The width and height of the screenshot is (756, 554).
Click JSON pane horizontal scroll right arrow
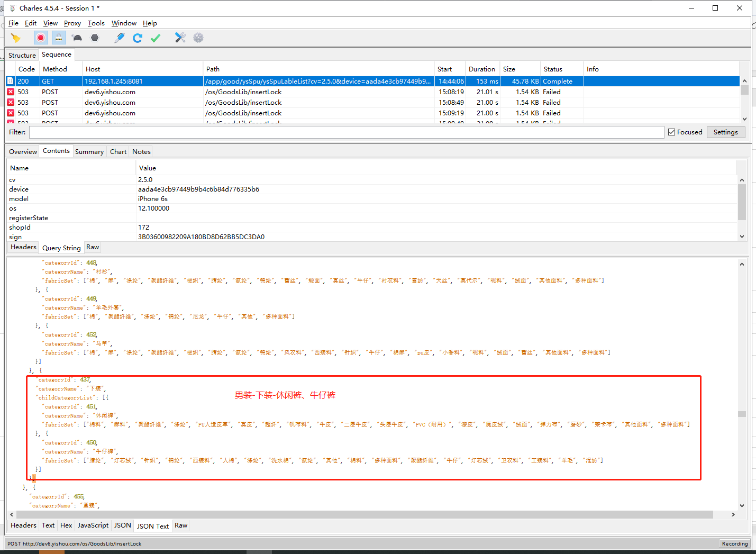pyautogui.click(x=733, y=514)
